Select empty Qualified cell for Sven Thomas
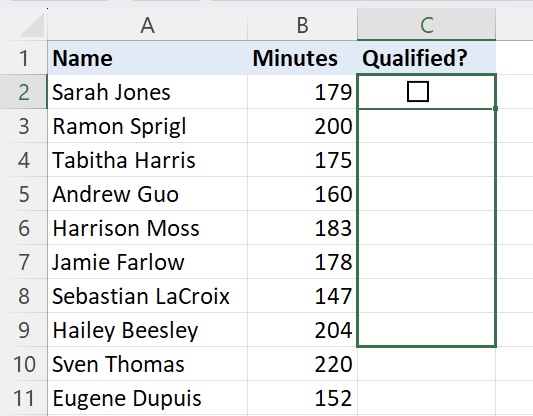Viewport: 533px width, 416px height. pos(427,364)
